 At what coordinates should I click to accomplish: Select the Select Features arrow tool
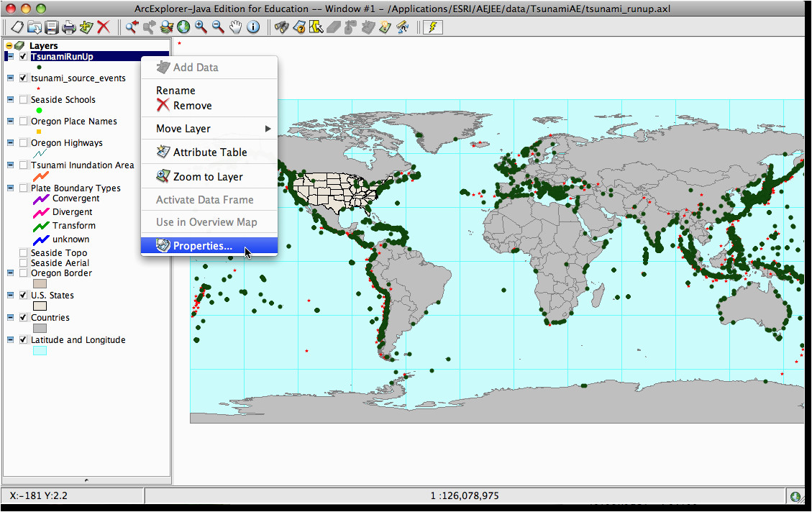[316, 27]
